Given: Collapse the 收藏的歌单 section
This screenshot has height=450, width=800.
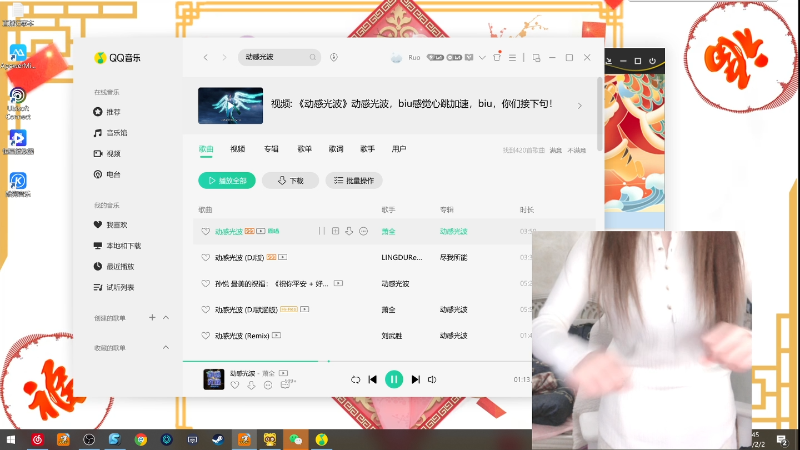Looking at the screenshot, I should 166,347.
